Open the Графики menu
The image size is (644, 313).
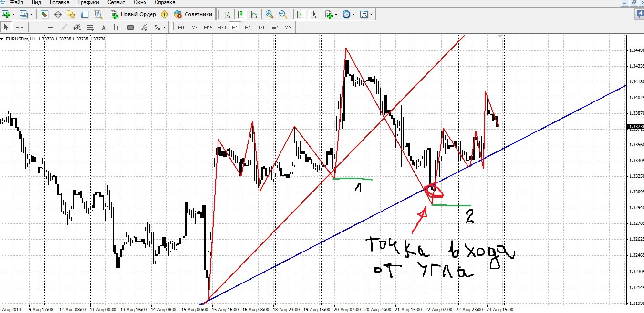89,2
